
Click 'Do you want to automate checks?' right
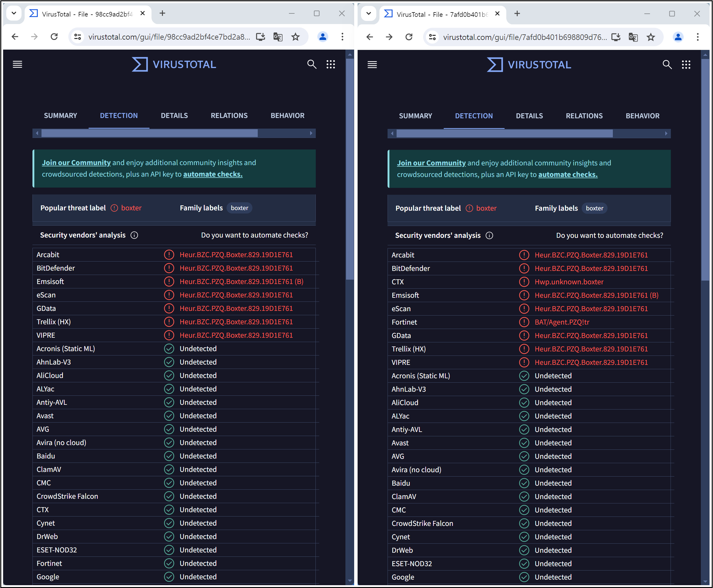coord(609,235)
